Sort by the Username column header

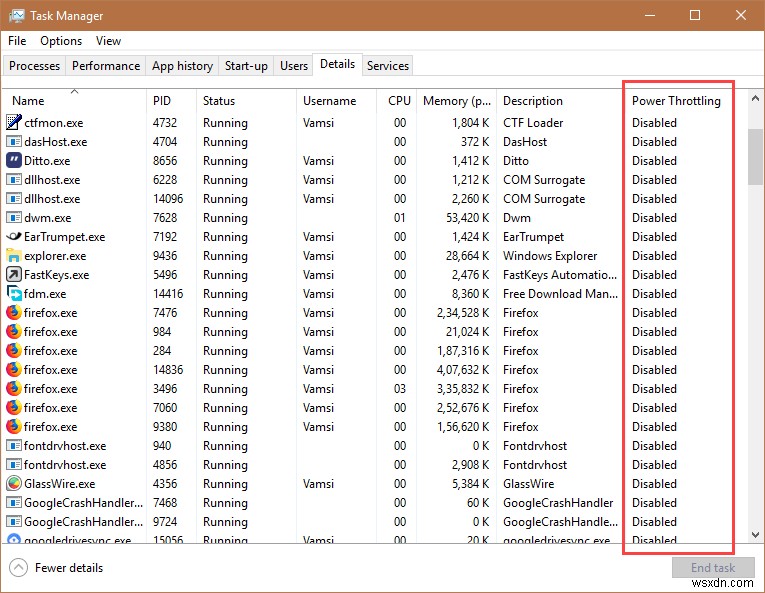336,101
